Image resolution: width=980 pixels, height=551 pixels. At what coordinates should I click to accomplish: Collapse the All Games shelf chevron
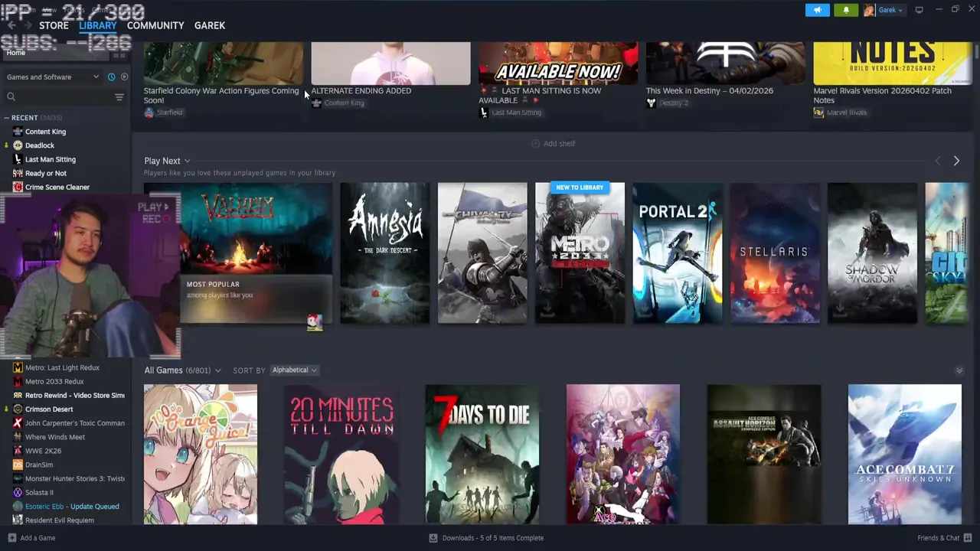point(959,370)
